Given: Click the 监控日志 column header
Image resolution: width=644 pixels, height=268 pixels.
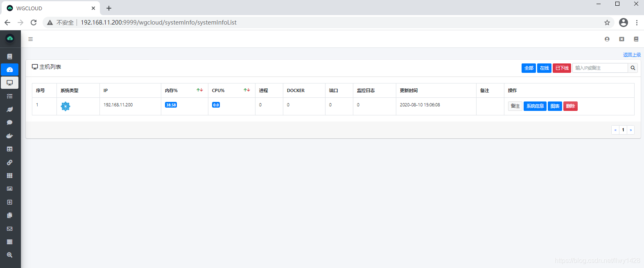Looking at the screenshot, I should pyautogui.click(x=366, y=90).
